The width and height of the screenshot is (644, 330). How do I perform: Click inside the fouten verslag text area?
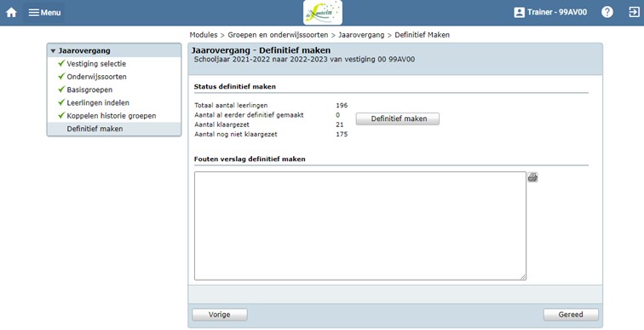(x=360, y=226)
